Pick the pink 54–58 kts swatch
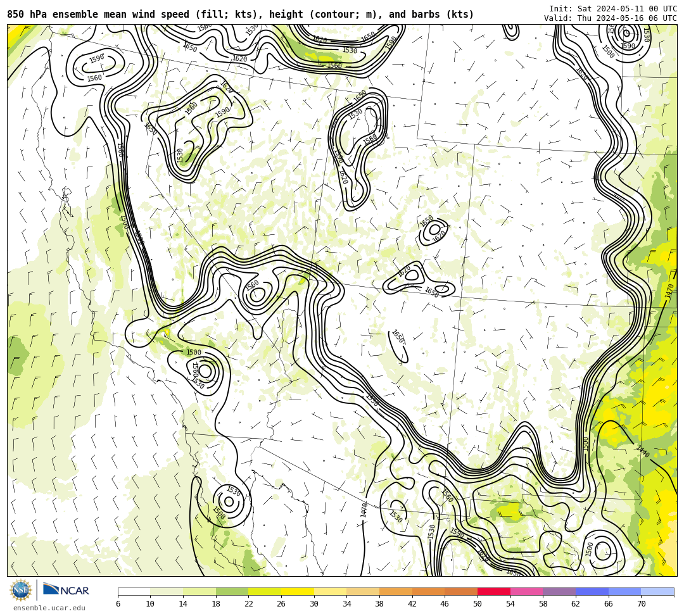 click(x=526, y=591)
